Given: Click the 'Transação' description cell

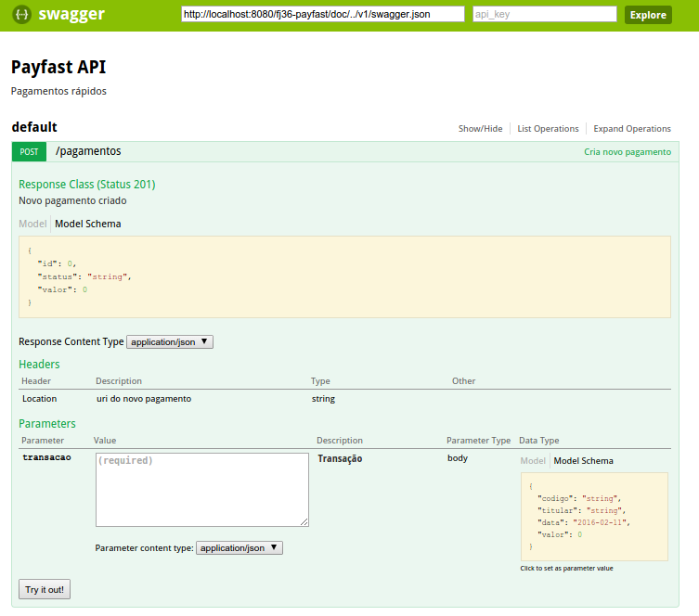Looking at the screenshot, I should coord(340,458).
